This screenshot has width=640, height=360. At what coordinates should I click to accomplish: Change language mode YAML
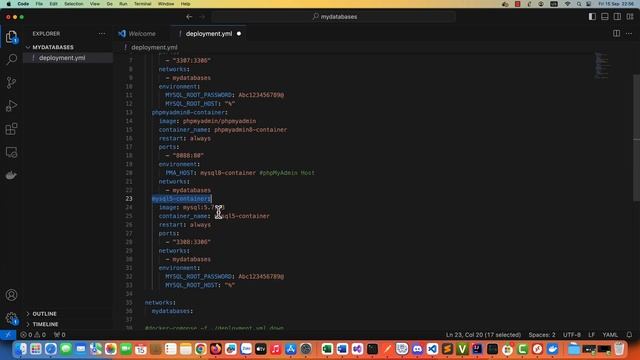pyautogui.click(x=610, y=335)
